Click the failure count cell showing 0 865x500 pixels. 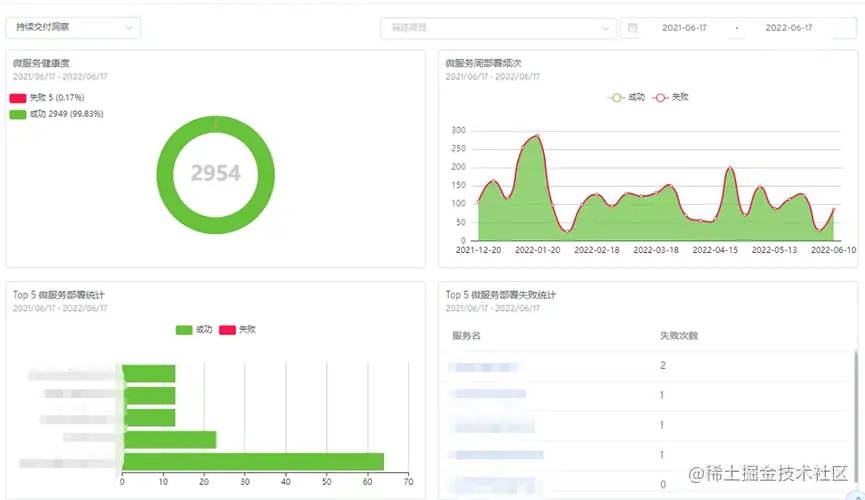663,485
